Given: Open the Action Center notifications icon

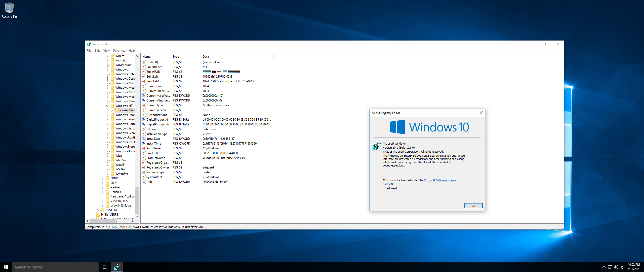Looking at the screenshot, I should (622, 267).
